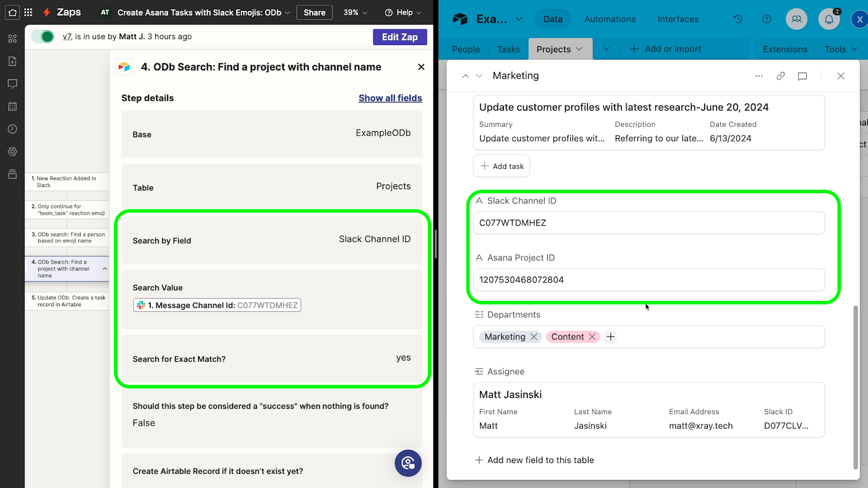Open the Help dropdown in Zapier
Image resolution: width=868 pixels, height=488 pixels.
click(x=403, y=12)
